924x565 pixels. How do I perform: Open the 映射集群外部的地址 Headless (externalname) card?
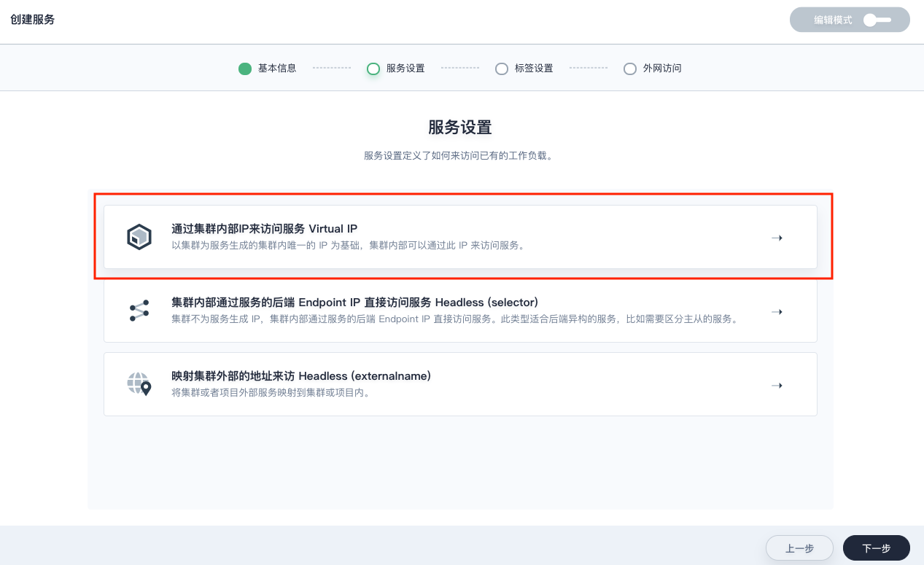click(459, 384)
